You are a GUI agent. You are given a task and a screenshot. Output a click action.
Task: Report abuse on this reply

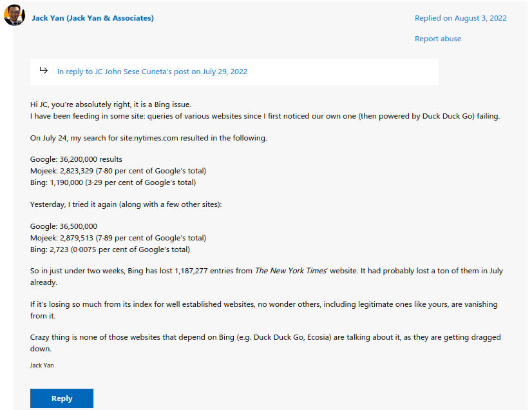click(x=438, y=39)
